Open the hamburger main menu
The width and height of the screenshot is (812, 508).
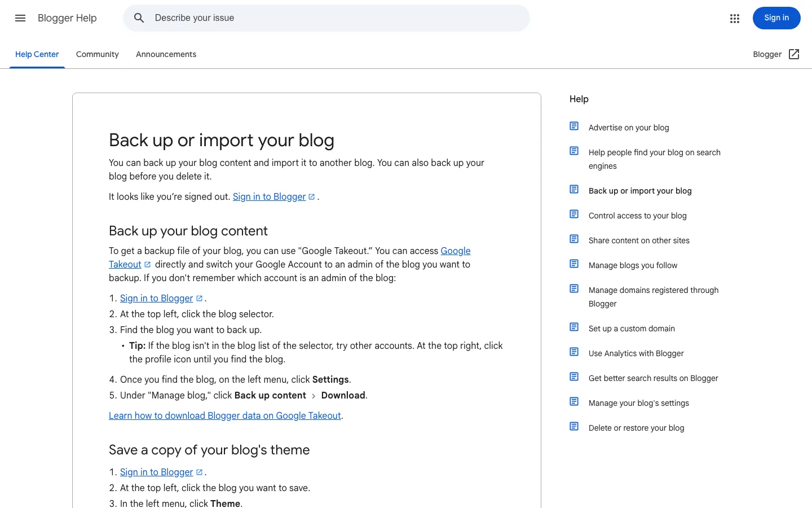point(20,18)
